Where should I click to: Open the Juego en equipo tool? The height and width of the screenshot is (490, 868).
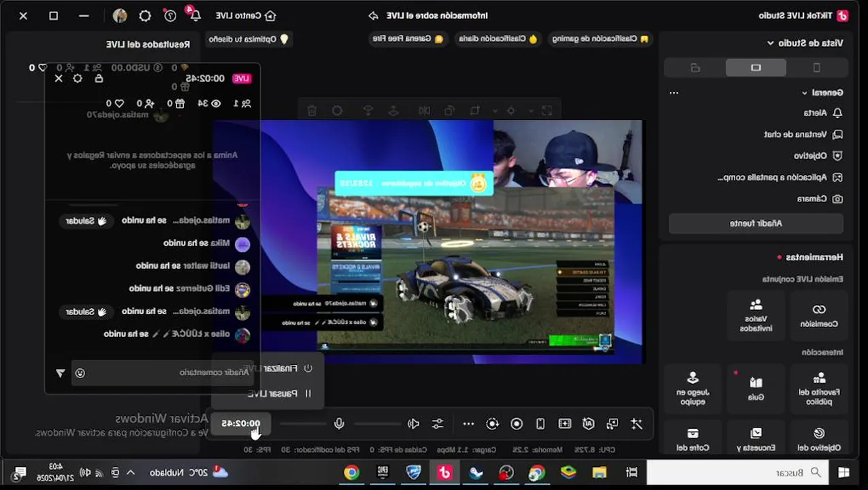[x=692, y=389]
